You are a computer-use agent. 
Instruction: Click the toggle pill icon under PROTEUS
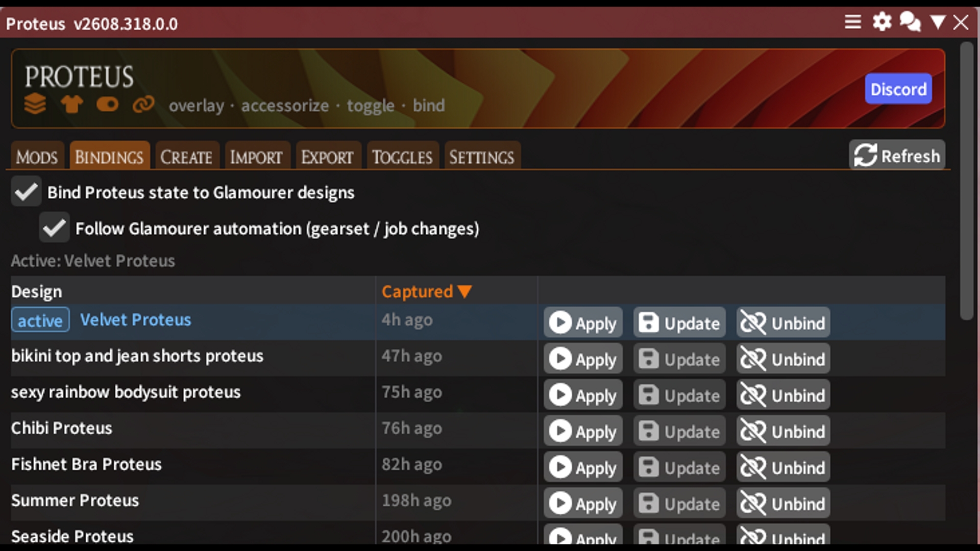pyautogui.click(x=108, y=105)
